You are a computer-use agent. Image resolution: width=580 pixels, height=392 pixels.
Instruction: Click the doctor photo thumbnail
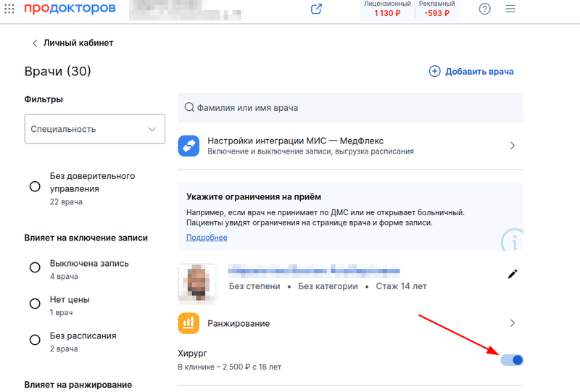click(197, 283)
